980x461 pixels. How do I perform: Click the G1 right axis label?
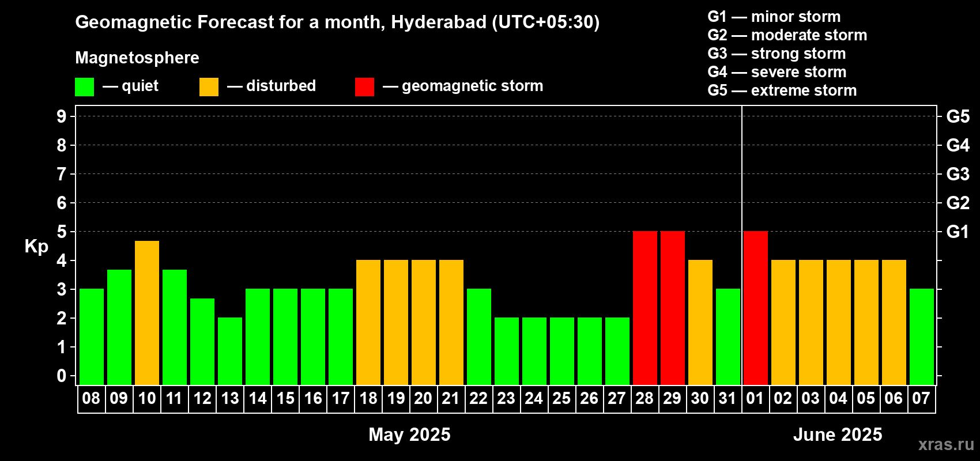point(958,232)
